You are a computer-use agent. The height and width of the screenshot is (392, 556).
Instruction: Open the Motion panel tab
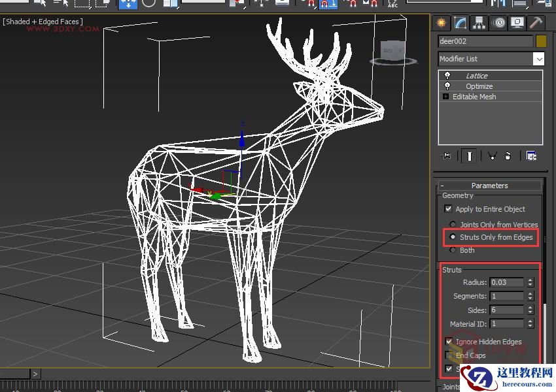pos(498,23)
